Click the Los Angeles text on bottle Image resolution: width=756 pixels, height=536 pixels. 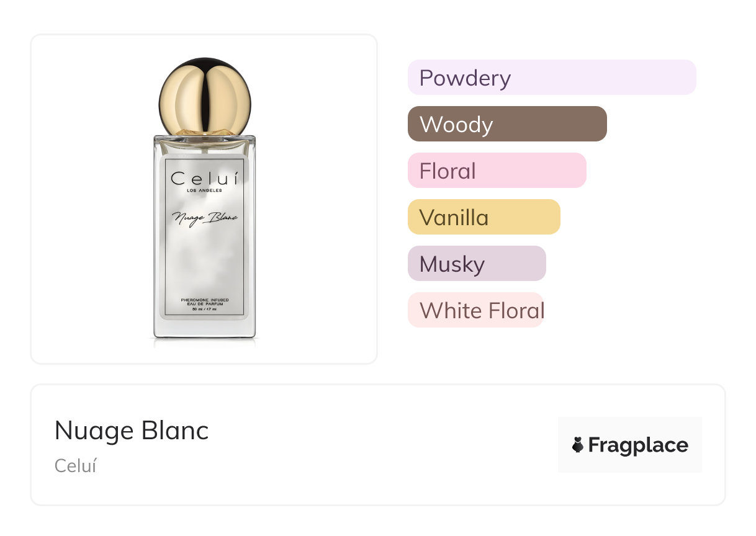[x=204, y=190]
